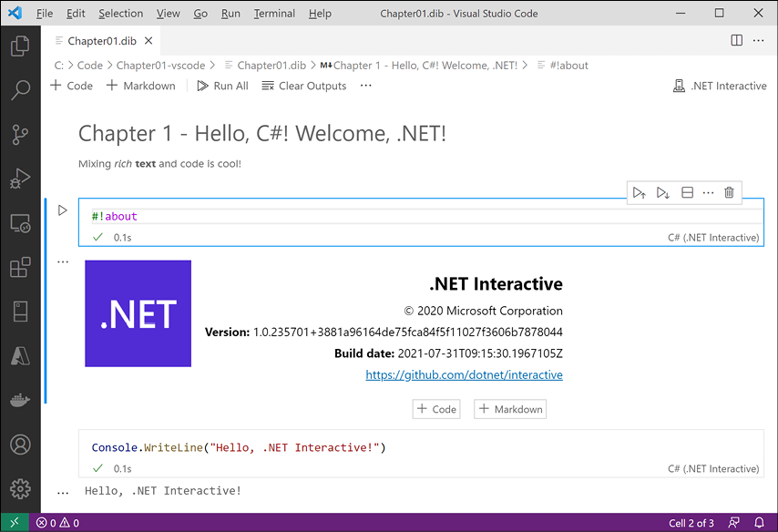
Task: Expand the #!about cell output options
Action: tap(63, 262)
